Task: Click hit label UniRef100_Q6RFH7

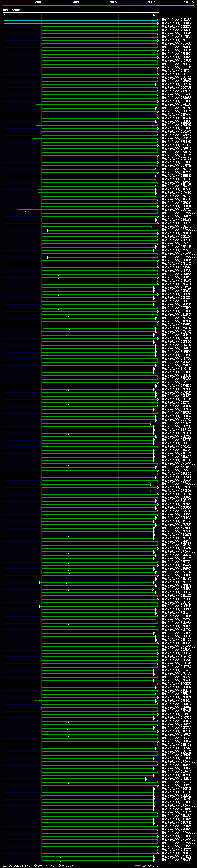Action: 177,125
